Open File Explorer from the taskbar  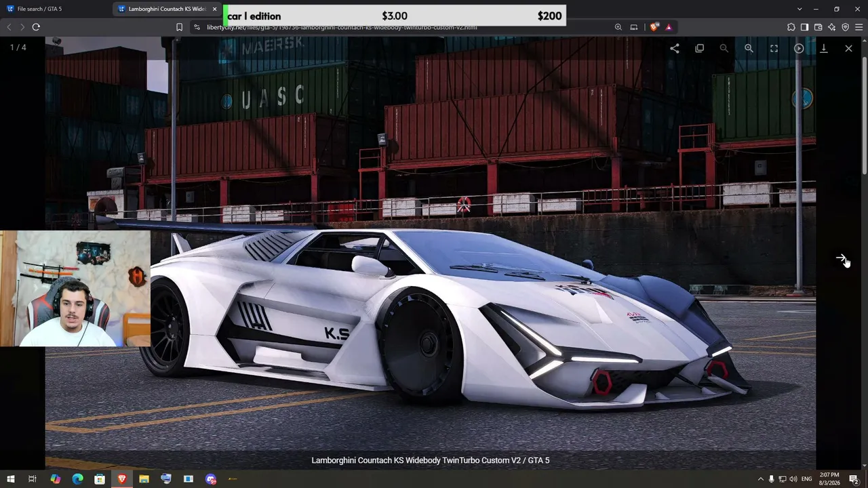[x=144, y=479]
